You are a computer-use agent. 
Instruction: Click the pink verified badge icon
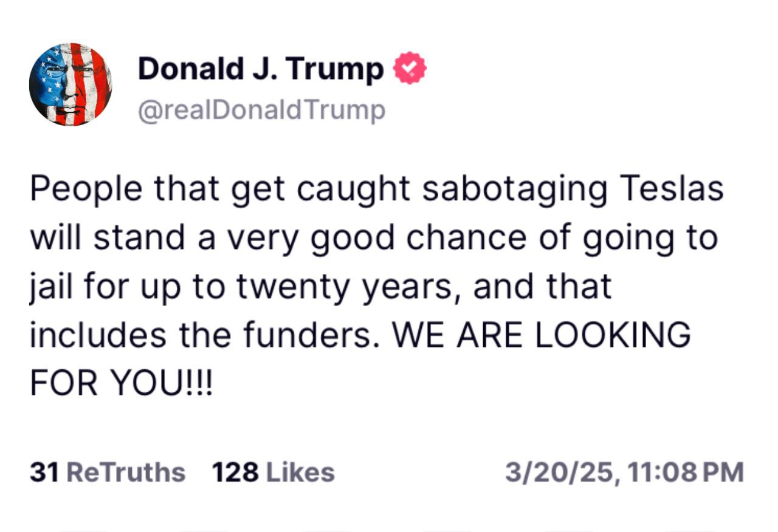click(x=411, y=69)
